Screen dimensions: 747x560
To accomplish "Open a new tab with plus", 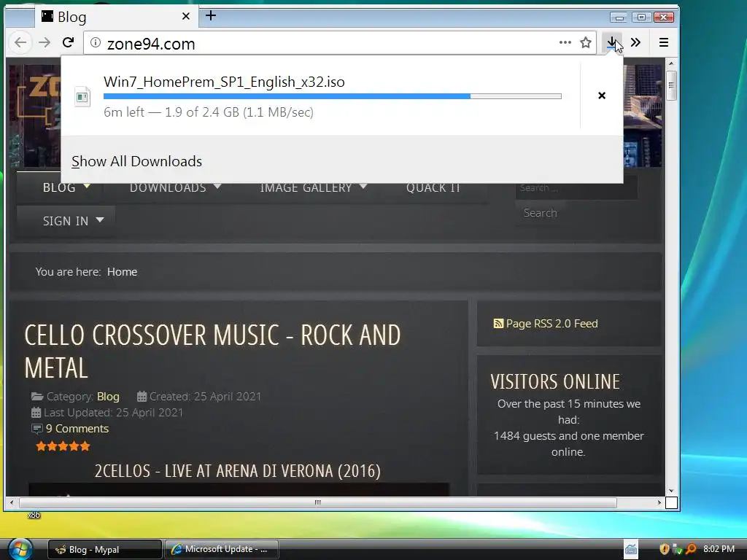I will click(x=211, y=16).
